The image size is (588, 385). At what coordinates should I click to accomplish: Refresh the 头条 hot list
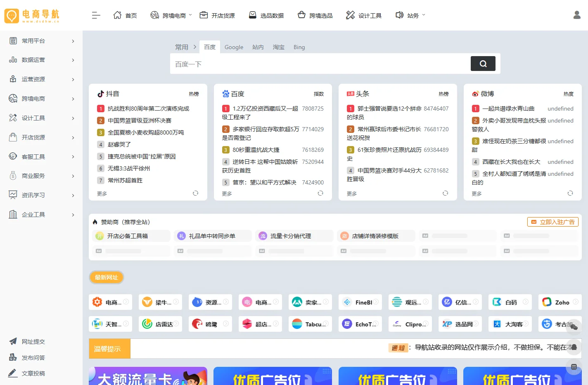pyautogui.click(x=446, y=193)
